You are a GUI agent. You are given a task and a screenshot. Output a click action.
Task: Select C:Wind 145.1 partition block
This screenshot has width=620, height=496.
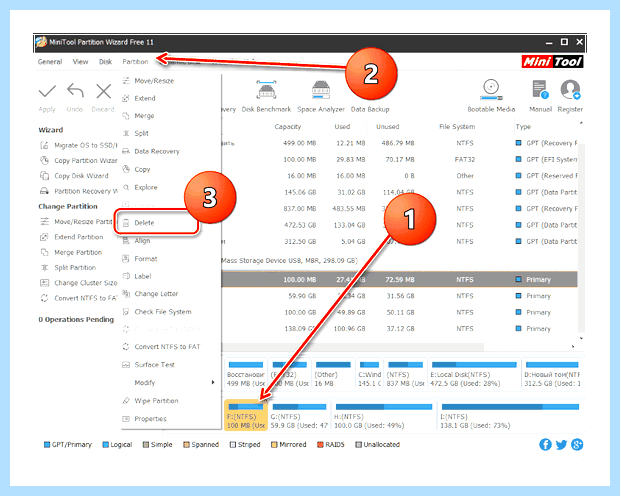pyautogui.click(x=370, y=373)
